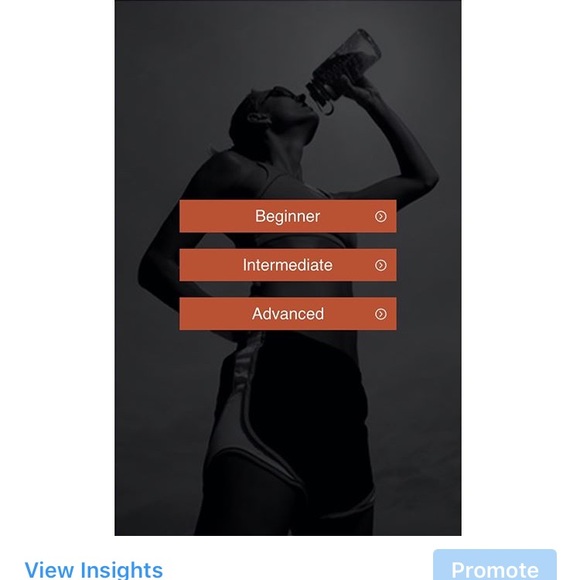This screenshot has width=580, height=580.
Task: Click the blue Promote button
Action: click(495, 565)
